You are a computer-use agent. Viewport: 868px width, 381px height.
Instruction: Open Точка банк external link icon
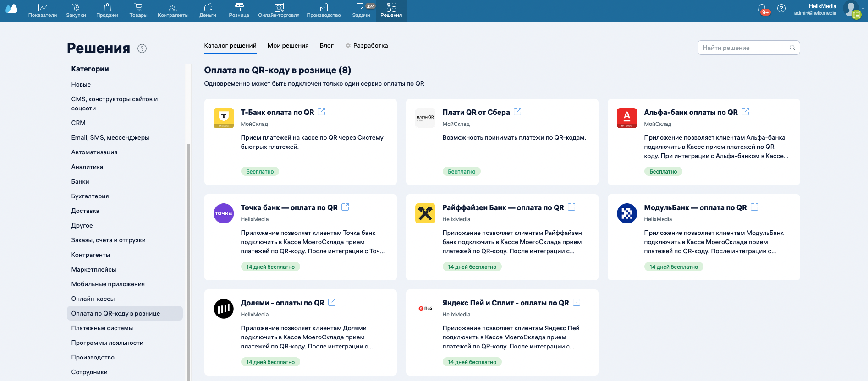click(x=345, y=207)
